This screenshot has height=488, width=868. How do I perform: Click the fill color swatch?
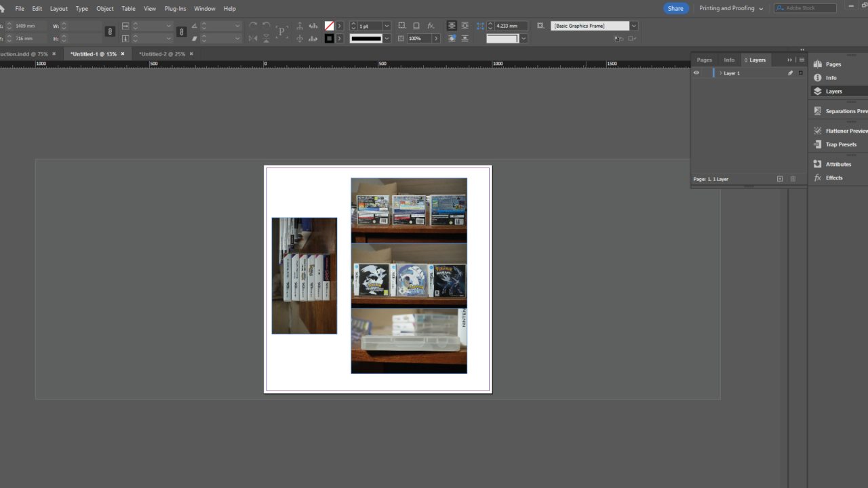329,26
